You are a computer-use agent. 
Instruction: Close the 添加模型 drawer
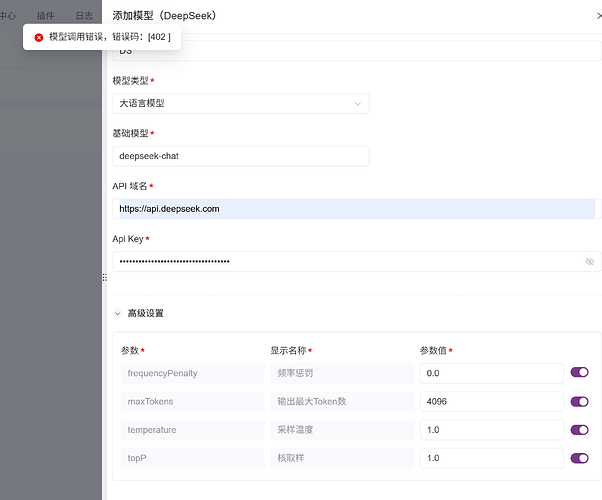[x=599, y=16]
